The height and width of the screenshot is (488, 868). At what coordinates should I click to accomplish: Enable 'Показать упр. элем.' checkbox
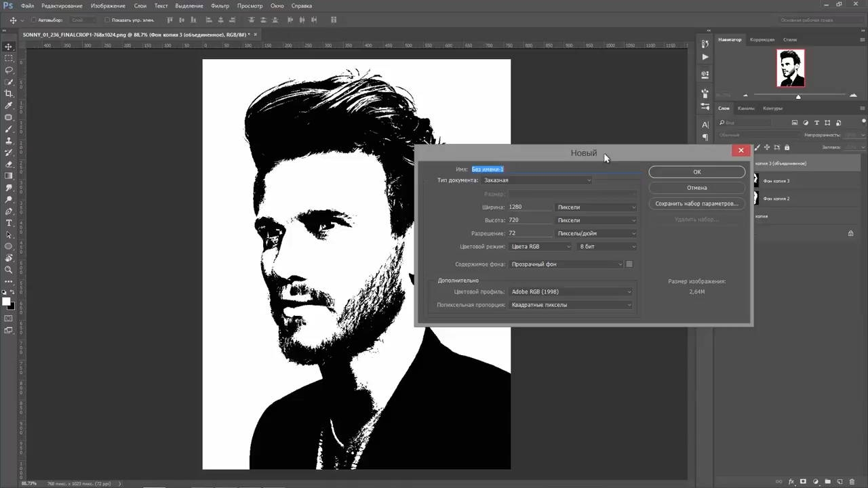pos(107,20)
